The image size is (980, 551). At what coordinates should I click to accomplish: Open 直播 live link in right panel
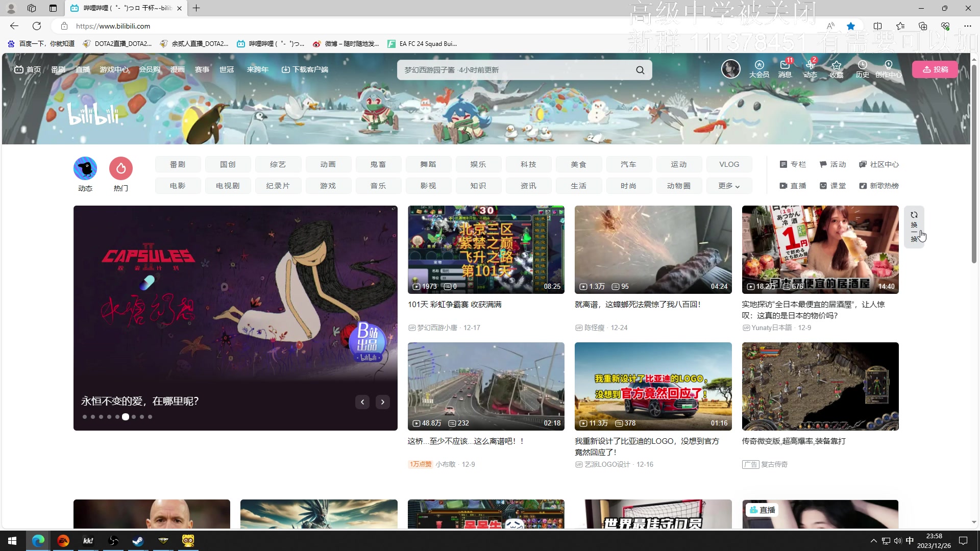[793, 186]
